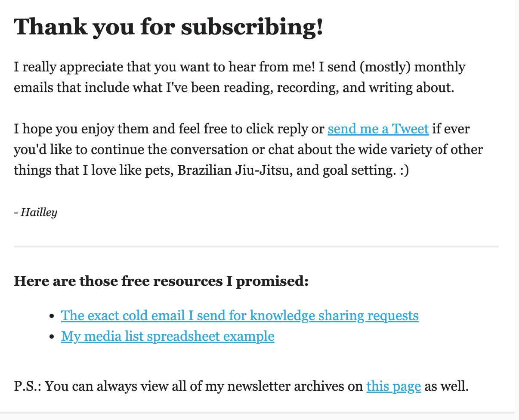Screen dimensions: 519x420
Task: Open the exact cold email resource link
Action: 240,316
